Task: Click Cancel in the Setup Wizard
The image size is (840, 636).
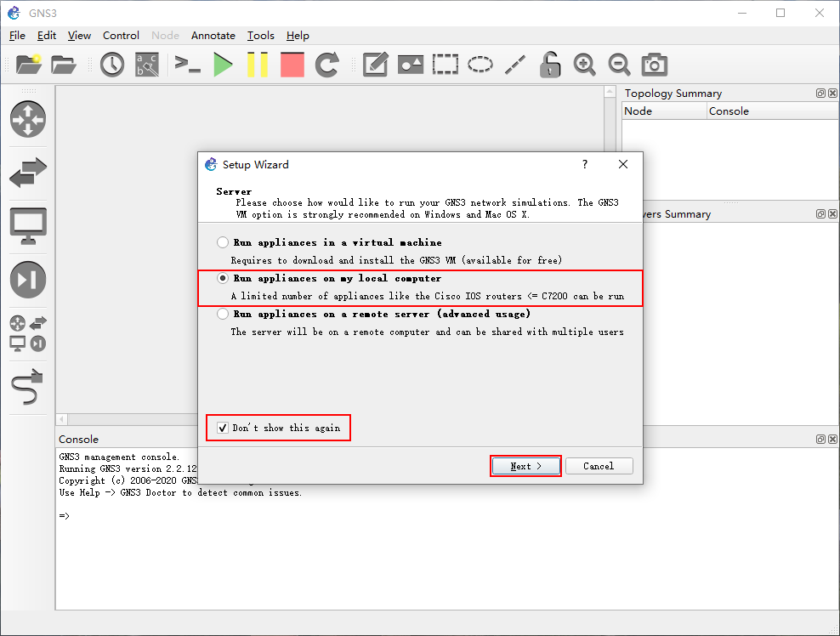Action: tap(599, 466)
